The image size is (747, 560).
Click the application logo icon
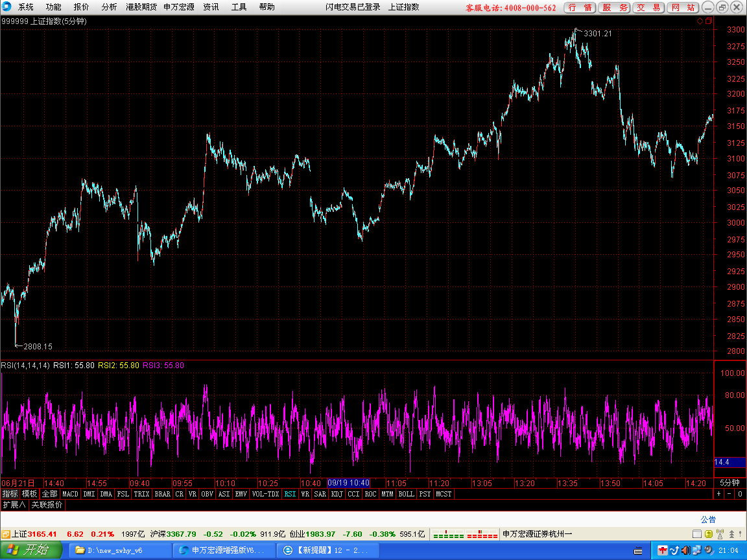6,6
